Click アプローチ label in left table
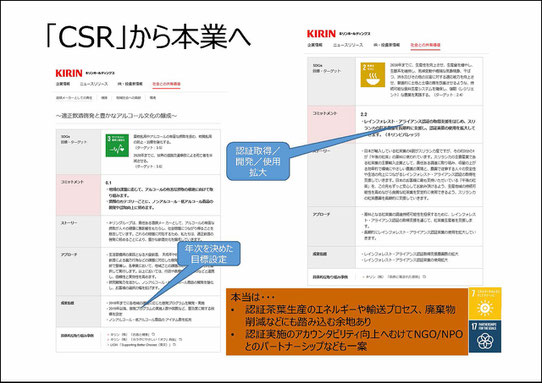 [69, 255]
